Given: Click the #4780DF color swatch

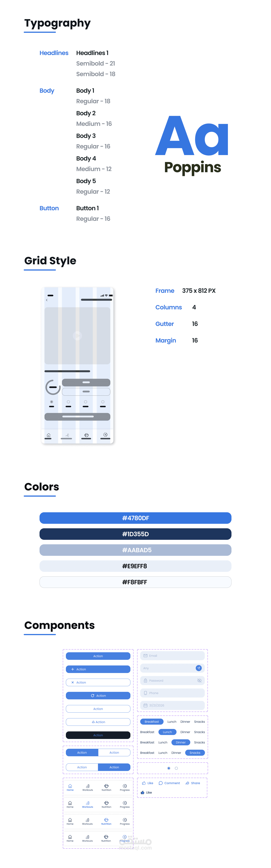Looking at the screenshot, I should coord(135,518).
